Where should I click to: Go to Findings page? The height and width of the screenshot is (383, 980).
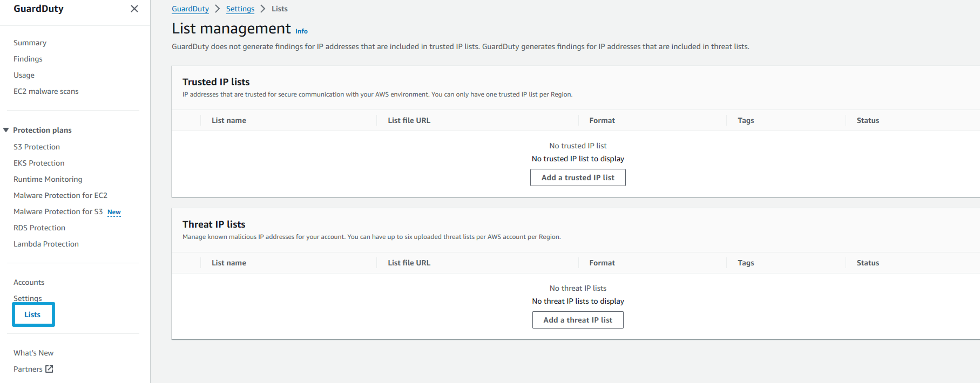pyautogui.click(x=28, y=59)
